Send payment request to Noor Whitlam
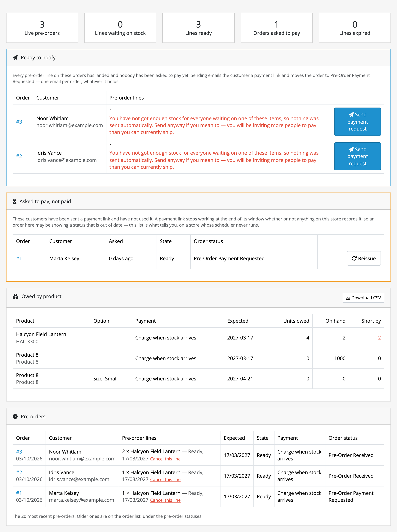 coord(357,122)
